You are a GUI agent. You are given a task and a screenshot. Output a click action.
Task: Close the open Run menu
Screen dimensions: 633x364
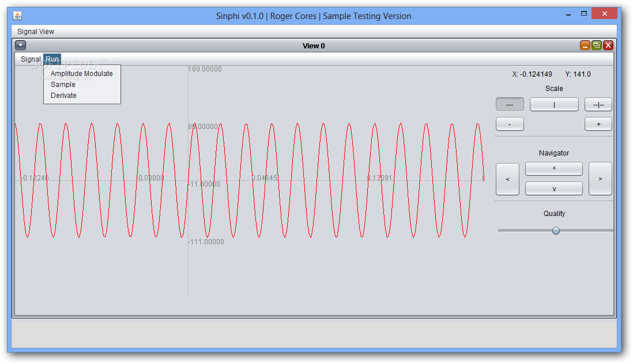point(52,59)
